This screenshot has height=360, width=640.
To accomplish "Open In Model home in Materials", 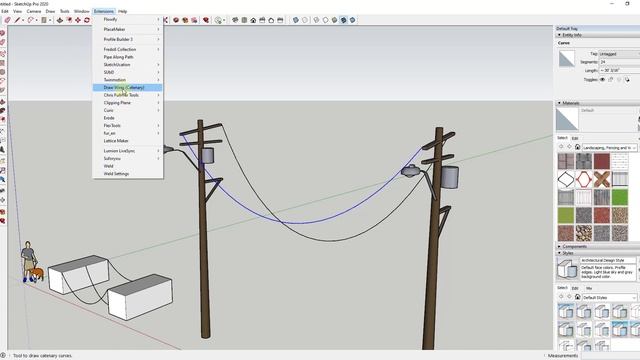I will tap(578, 147).
